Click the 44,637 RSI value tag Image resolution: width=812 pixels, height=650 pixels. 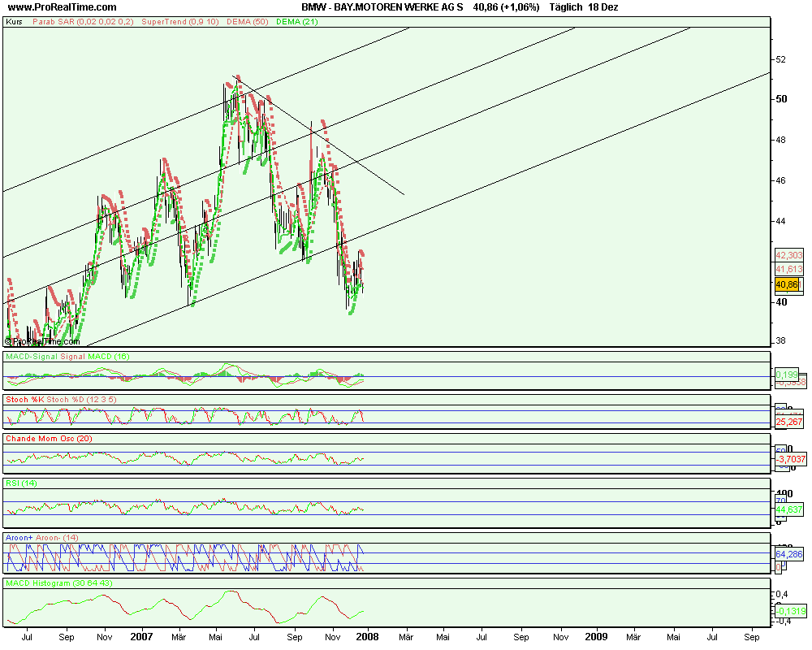(x=789, y=509)
